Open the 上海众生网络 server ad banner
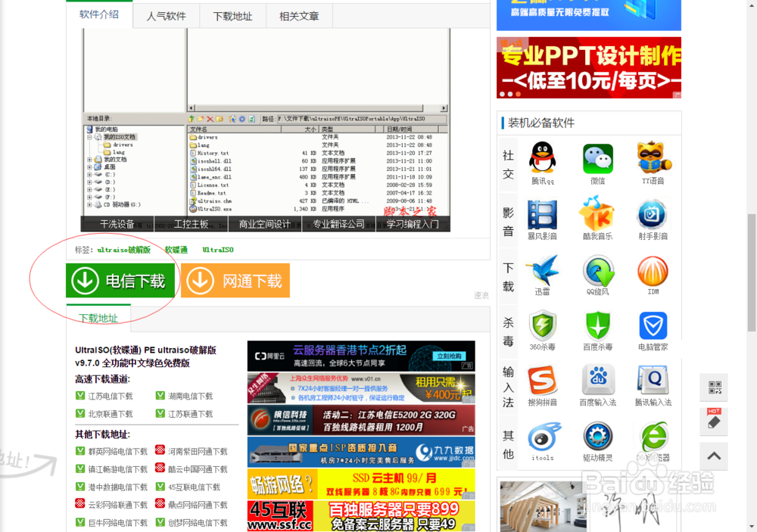 pyautogui.click(x=361, y=388)
